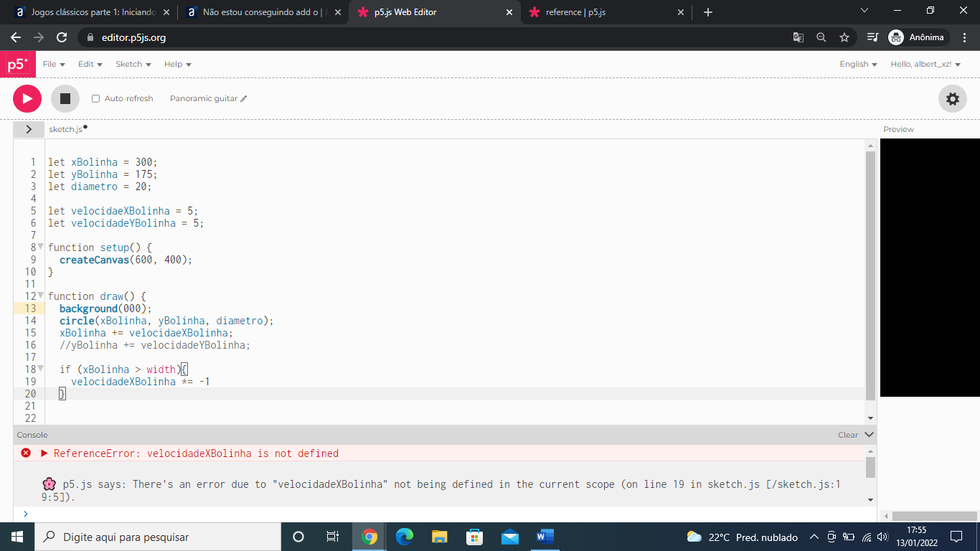Open Word from taskbar
The width and height of the screenshot is (980, 551).
pyautogui.click(x=545, y=537)
